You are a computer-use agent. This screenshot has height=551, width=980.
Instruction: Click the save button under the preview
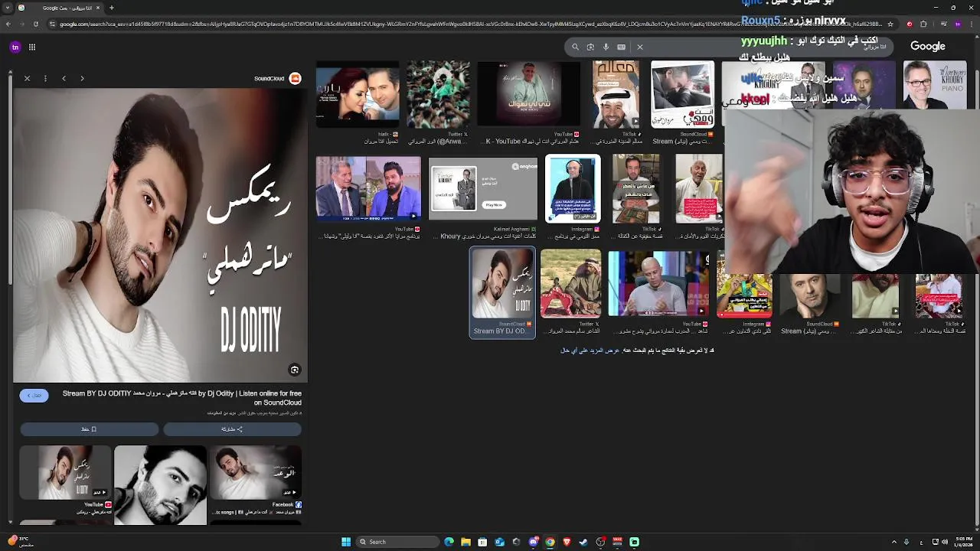pos(89,429)
